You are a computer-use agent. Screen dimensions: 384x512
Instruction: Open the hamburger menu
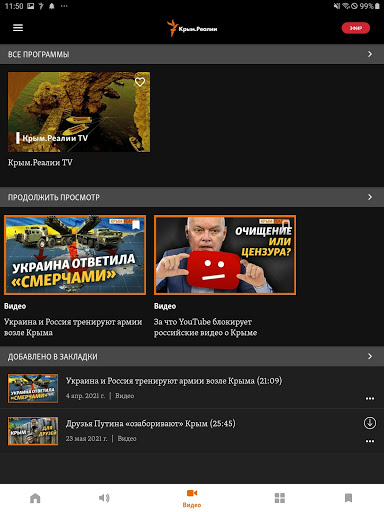tap(18, 28)
